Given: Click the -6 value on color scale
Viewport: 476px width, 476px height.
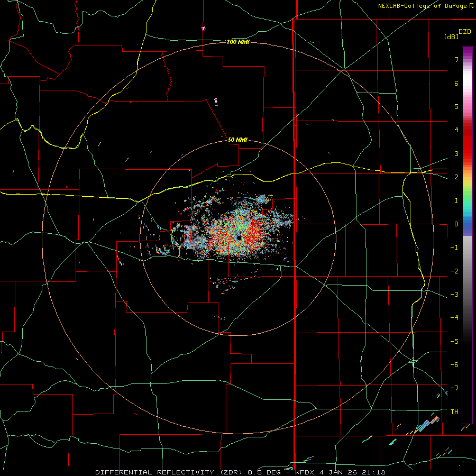Looking at the screenshot, I should pos(454,365).
